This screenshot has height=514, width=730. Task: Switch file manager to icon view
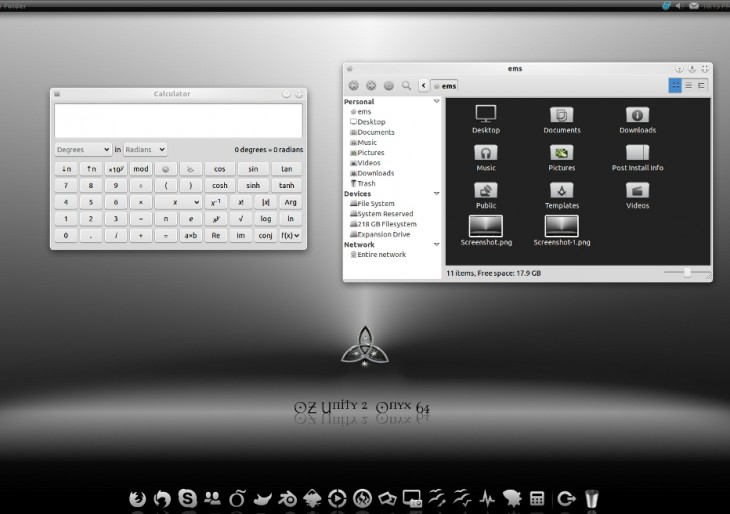675,86
